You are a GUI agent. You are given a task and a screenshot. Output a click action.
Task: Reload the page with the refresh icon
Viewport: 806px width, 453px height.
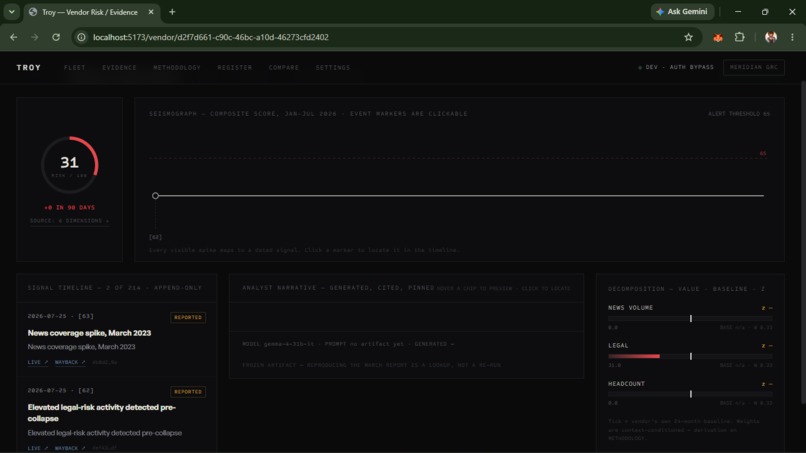pos(56,37)
